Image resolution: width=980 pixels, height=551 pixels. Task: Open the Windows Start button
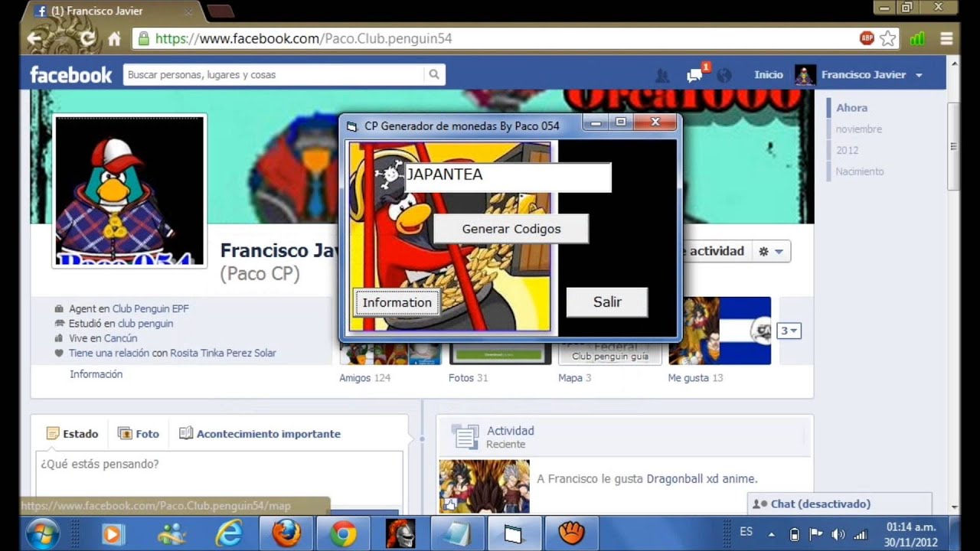point(43,533)
